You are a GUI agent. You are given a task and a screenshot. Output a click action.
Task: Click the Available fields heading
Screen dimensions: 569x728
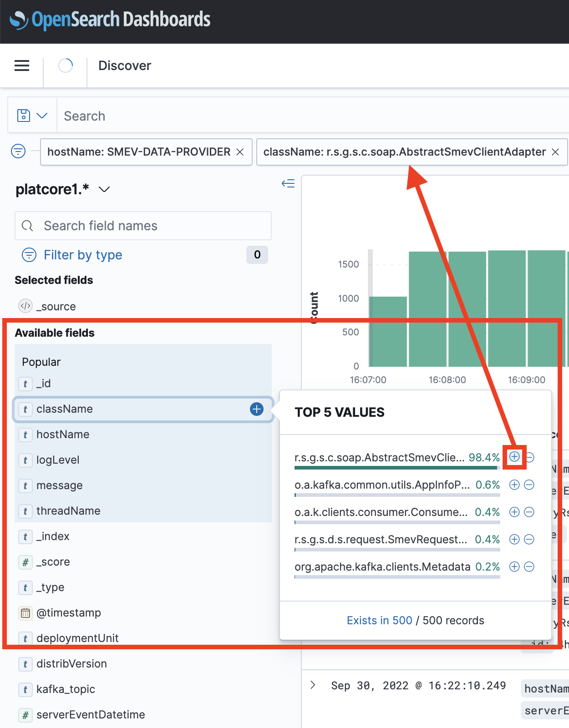[55, 333]
